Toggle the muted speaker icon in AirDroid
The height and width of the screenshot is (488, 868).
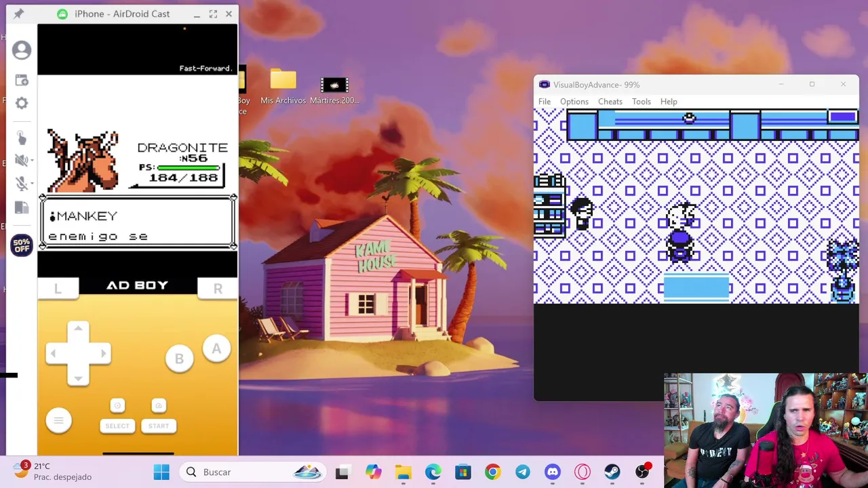coord(21,161)
